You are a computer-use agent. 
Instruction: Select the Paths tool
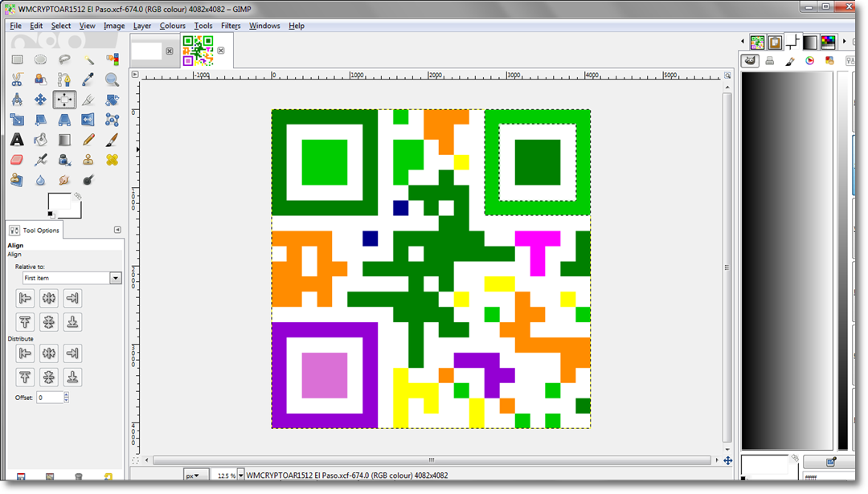point(64,80)
